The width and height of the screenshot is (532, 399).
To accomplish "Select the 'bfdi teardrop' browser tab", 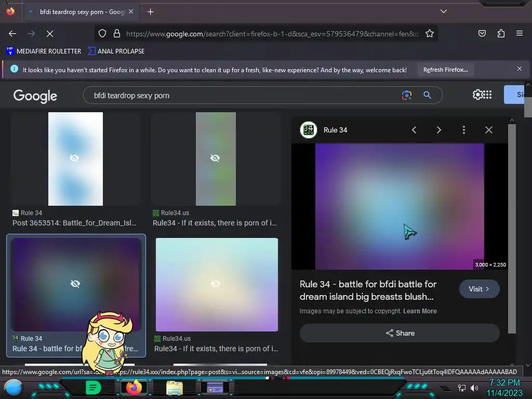I will point(81,12).
